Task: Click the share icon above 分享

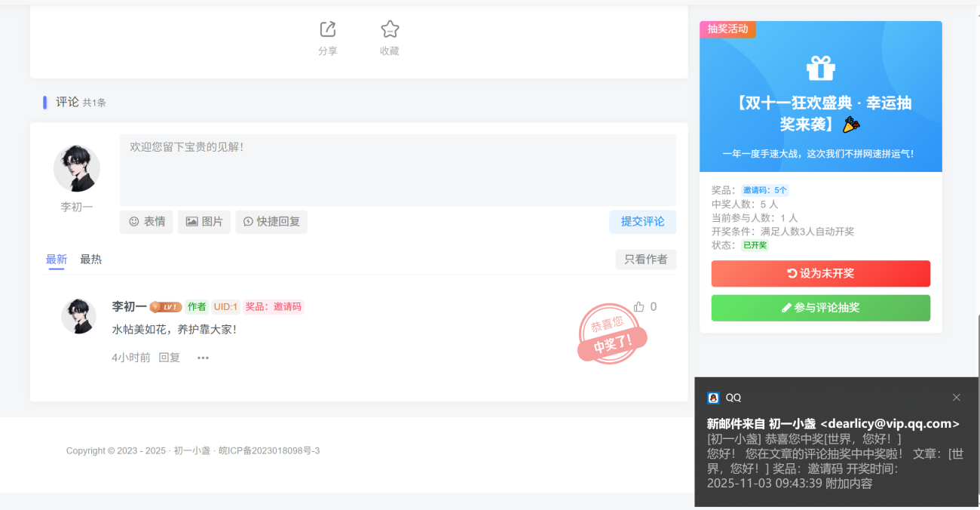Action: (327, 29)
